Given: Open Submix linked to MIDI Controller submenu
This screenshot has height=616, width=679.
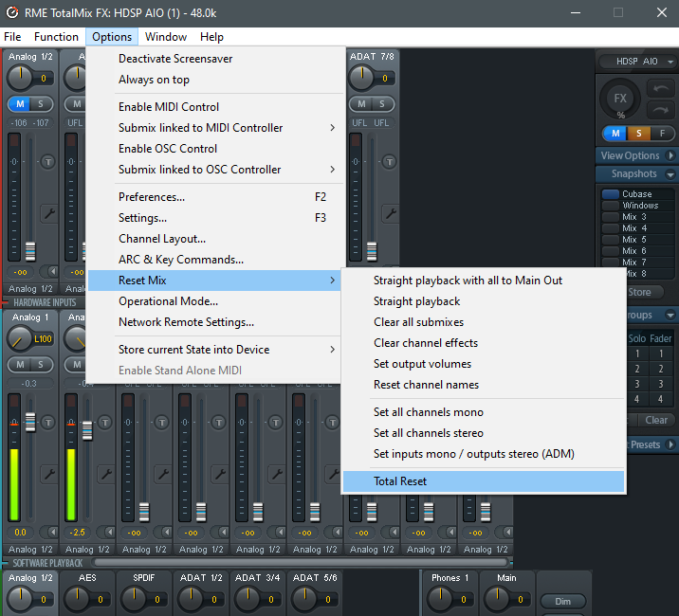Looking at the screenshot, I should click(x=214, y=128).
